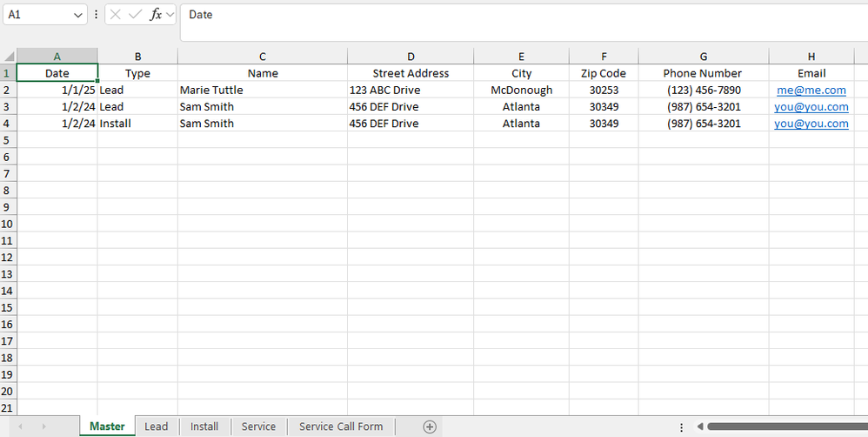Click the next sheet navigation arrow

pos(43,427)
